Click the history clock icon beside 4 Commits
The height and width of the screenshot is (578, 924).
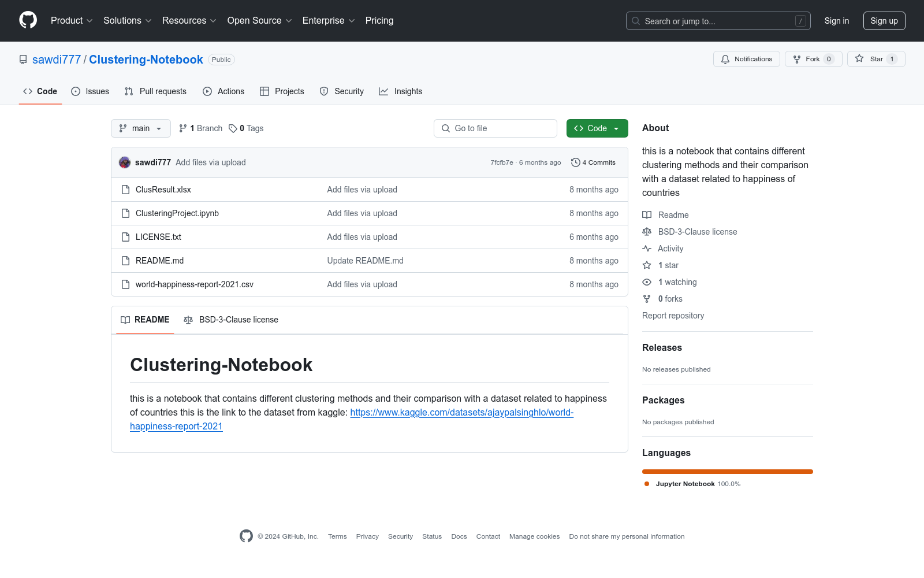575,162
